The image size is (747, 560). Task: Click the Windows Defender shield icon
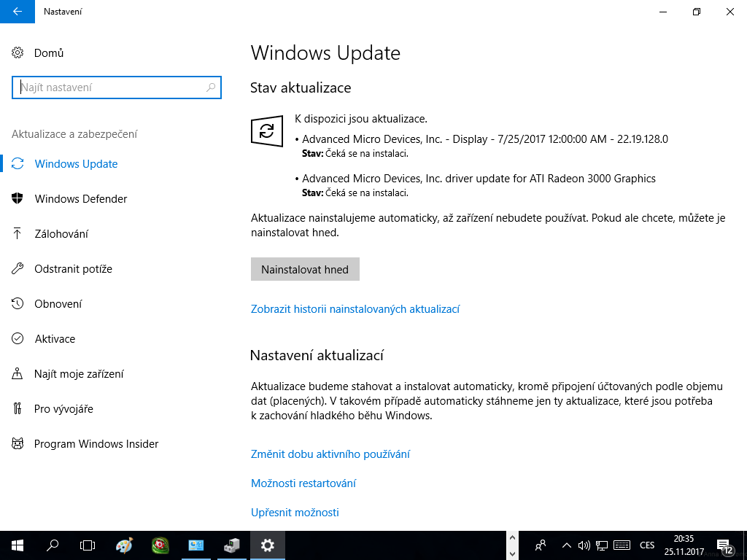pyautogui.click(x=18, y=198)
